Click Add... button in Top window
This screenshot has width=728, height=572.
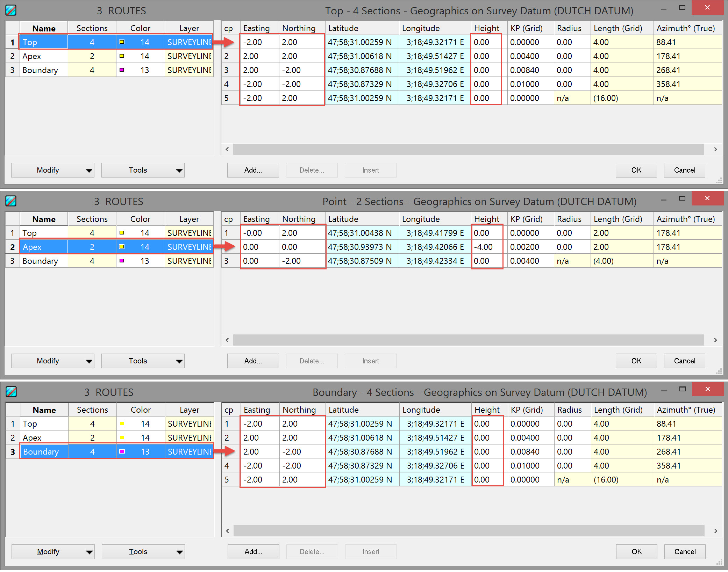coord(253,170)
